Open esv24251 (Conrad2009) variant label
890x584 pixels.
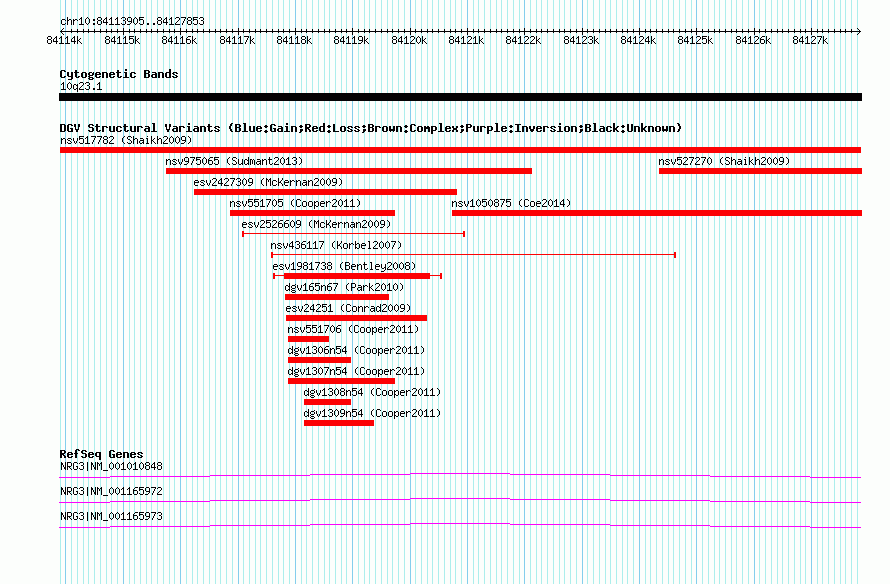[x=348, y=308]
